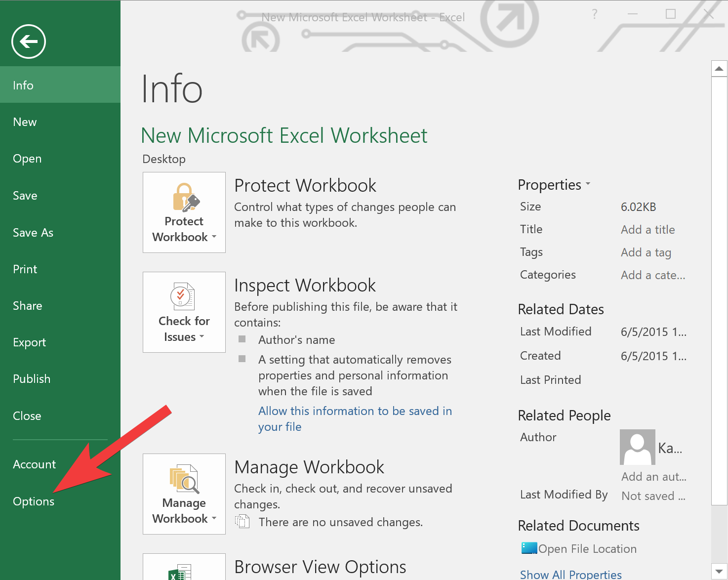Click the author avatar picture
This screenshot has height=580, width=728.
pyautogui.click(x=638, y=447)
